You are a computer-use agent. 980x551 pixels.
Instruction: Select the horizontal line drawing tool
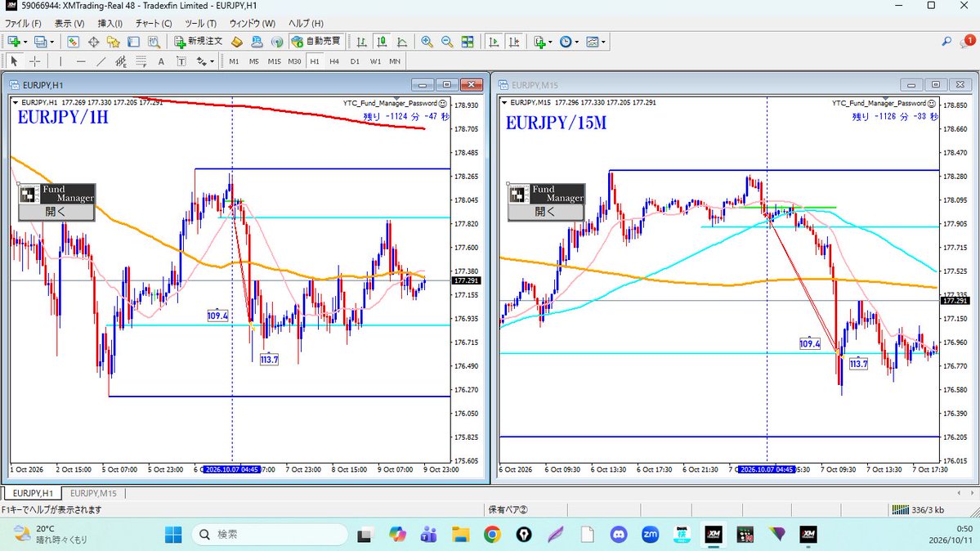[x=81, y=61]
